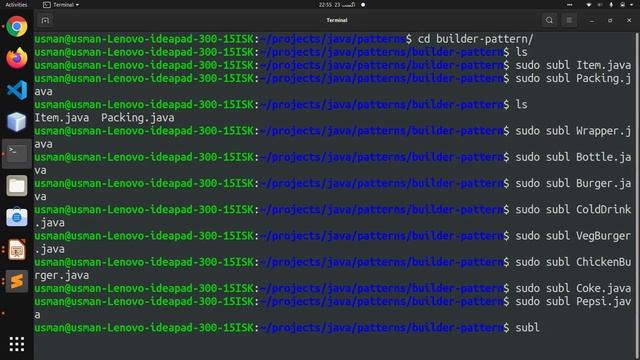Click the 'Packing.java' ls output entry

coord(138,118)
